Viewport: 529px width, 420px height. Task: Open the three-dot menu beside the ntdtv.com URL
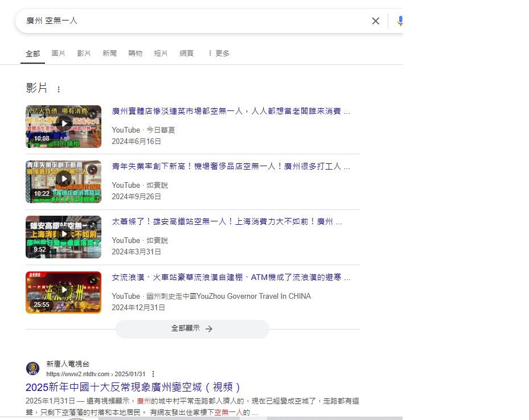pos(153,374)
